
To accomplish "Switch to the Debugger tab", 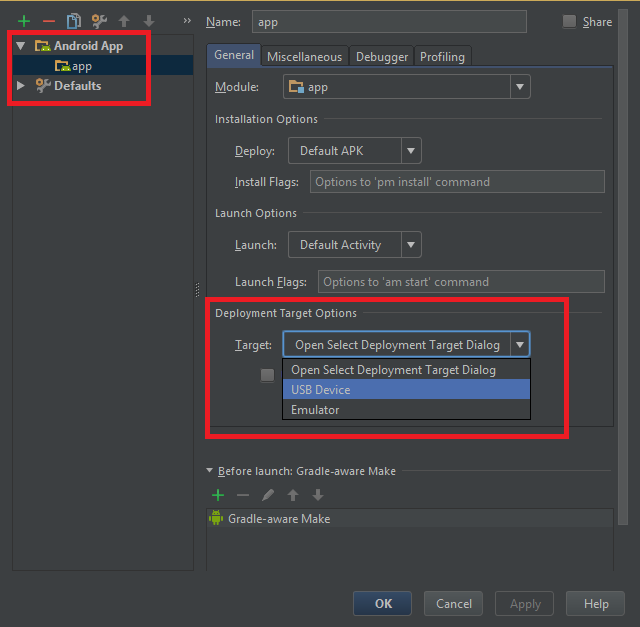I will [x=382, y=57].
